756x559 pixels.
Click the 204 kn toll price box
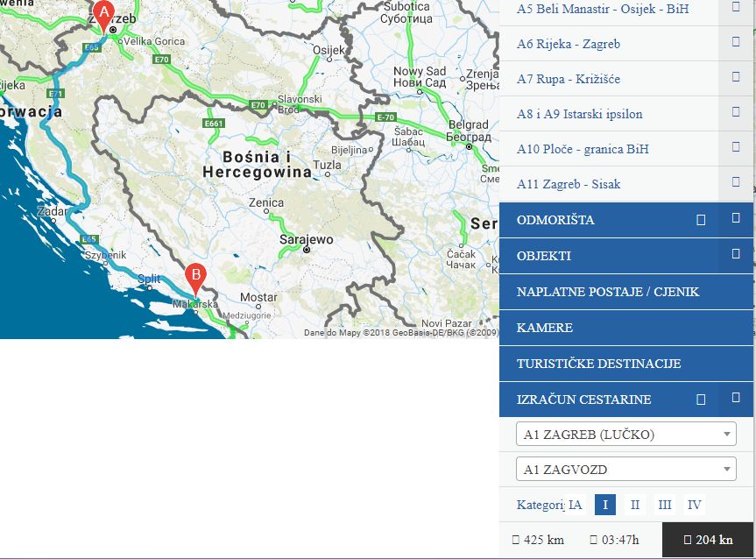pos(708,540)
